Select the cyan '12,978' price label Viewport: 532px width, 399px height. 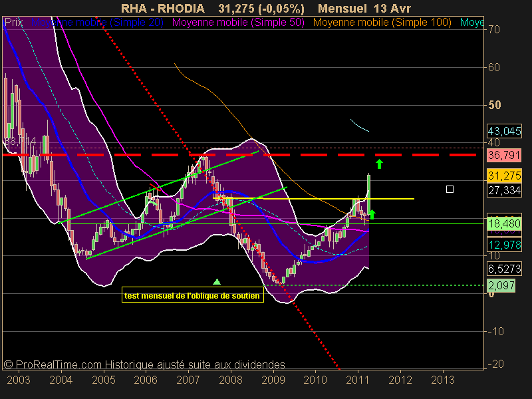tap(504, 245)
